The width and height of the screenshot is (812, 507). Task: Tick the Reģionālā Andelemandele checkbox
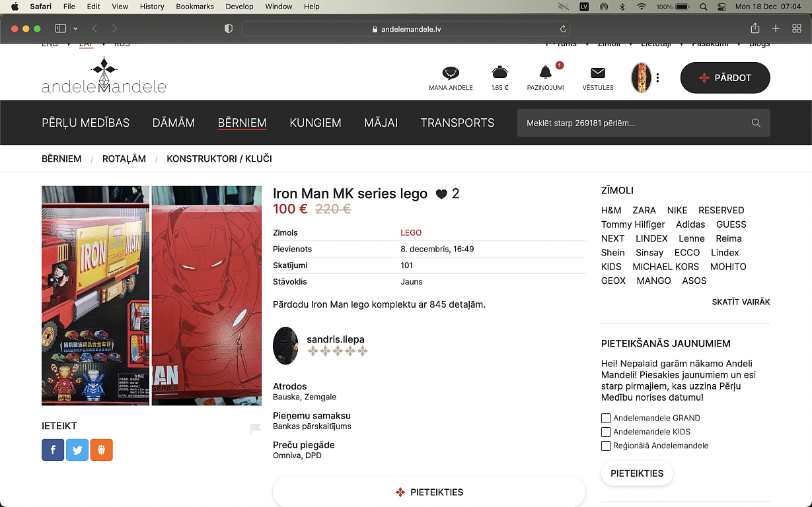tap(606, 446)
